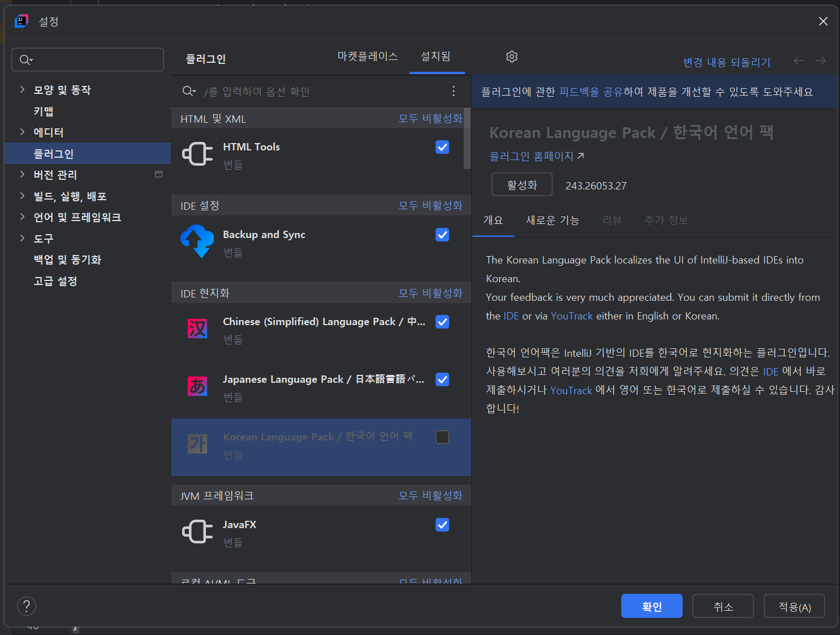This screenshot has height=635, width=840.
Task: Uncheck the Chinese (Simplified) Language Pack
Action: [x=442, y=322]
